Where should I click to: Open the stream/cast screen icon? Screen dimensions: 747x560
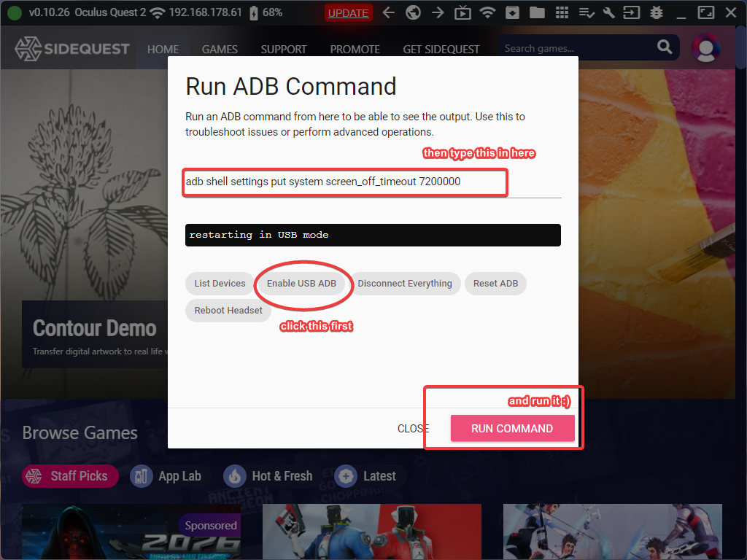click(x=462, y=12)
